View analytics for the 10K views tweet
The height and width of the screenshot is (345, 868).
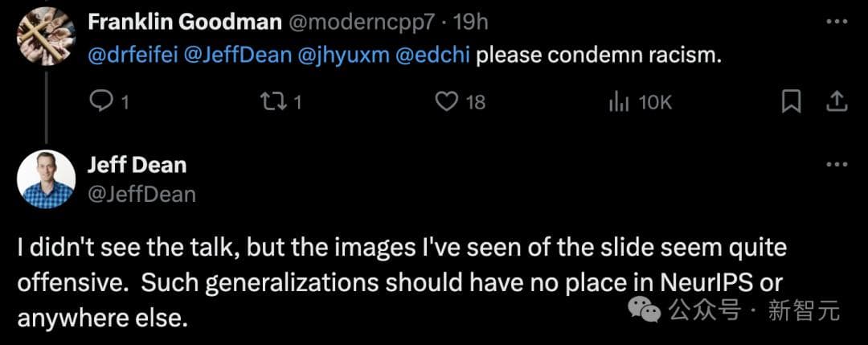coord(619,101)
